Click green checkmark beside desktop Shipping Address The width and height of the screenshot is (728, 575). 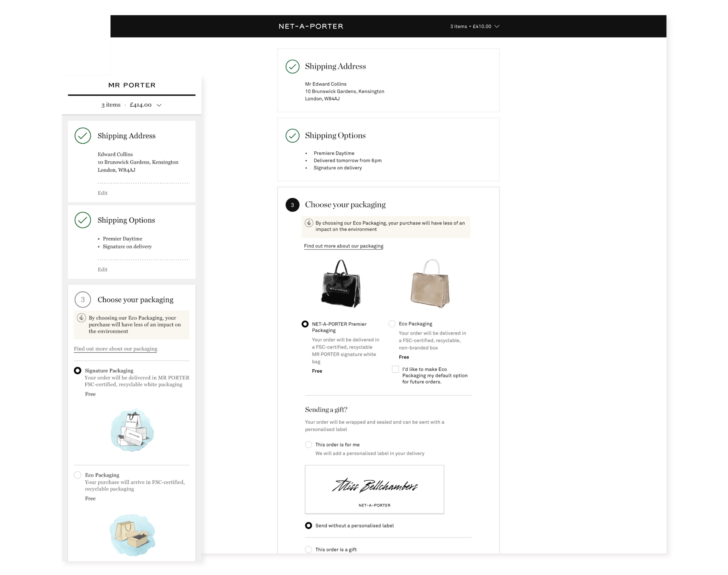pos(292,67)
